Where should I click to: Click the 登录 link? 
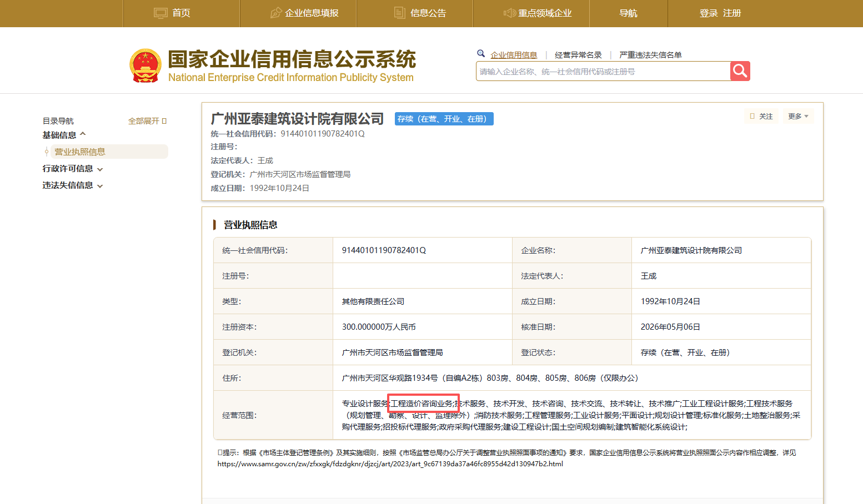[709, 13]
